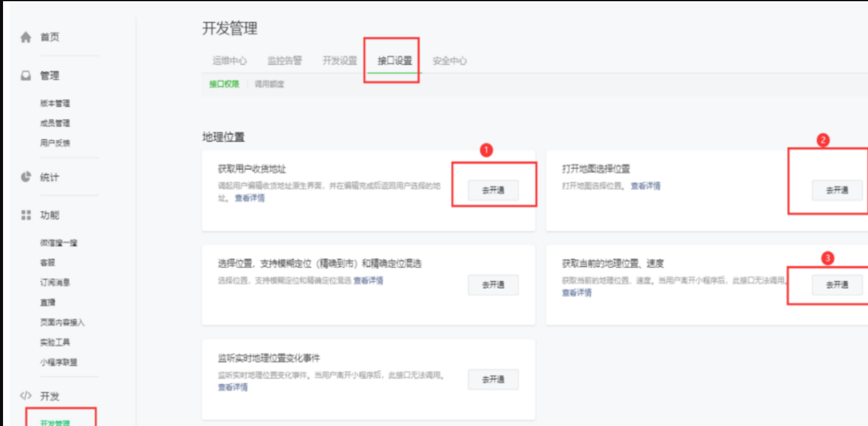The width and height of the screenshot is (868, 426).
Task: Switch to the 调用额度 sub-tab
Action: [x=270, y=84]
